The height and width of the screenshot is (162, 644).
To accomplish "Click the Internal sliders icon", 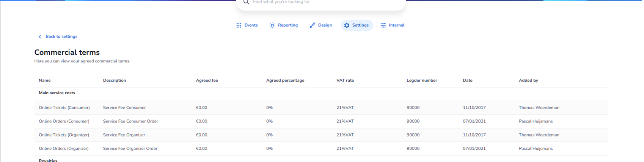I will [x=383, y=25].
